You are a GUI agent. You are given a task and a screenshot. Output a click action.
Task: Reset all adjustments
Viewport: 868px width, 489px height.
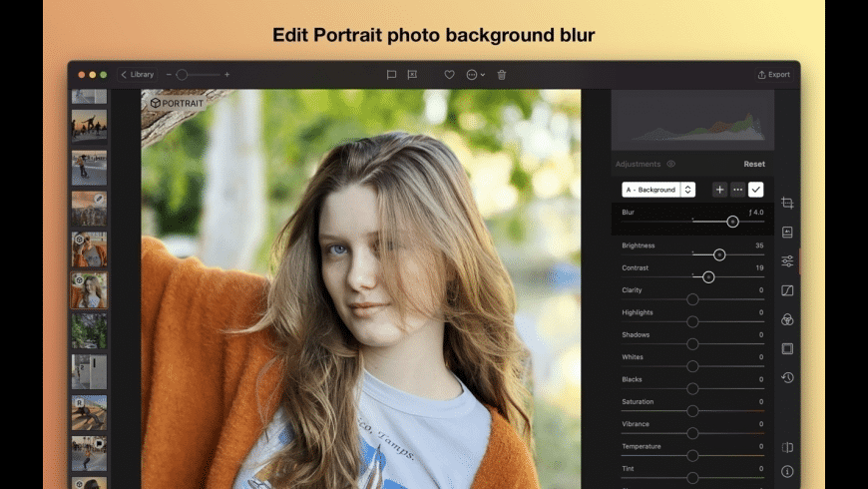[x=754, y=164]
